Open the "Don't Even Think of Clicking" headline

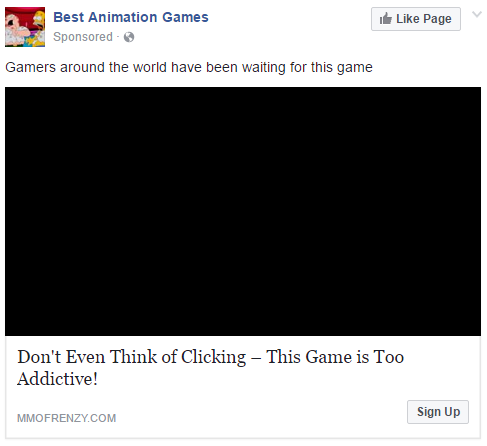tap(211, 367)
